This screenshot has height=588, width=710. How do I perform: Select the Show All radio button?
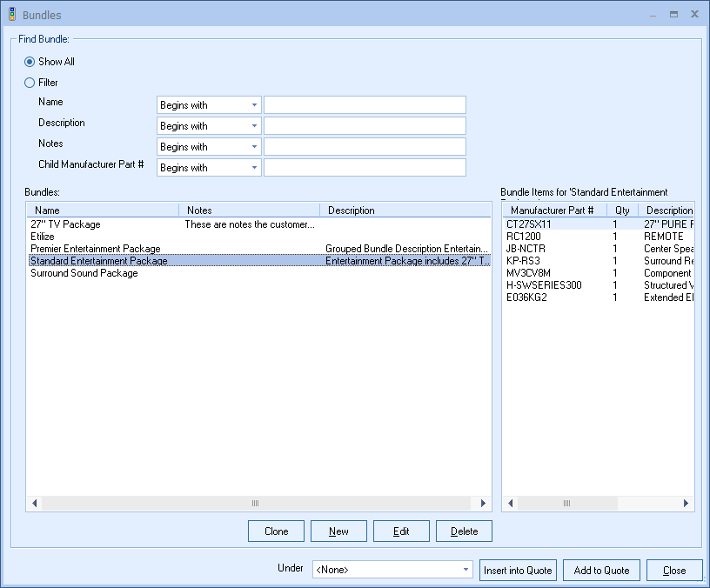[x=30, y=62]
